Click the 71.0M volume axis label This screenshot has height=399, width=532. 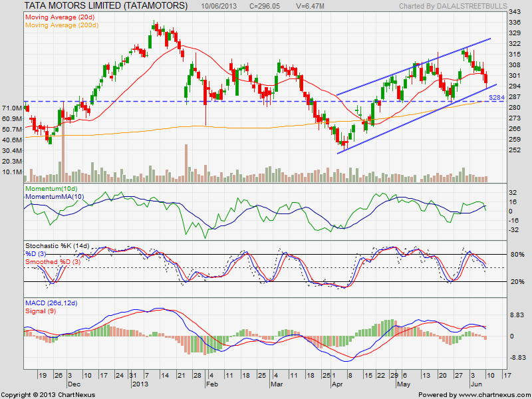click(x=12, y=108)
